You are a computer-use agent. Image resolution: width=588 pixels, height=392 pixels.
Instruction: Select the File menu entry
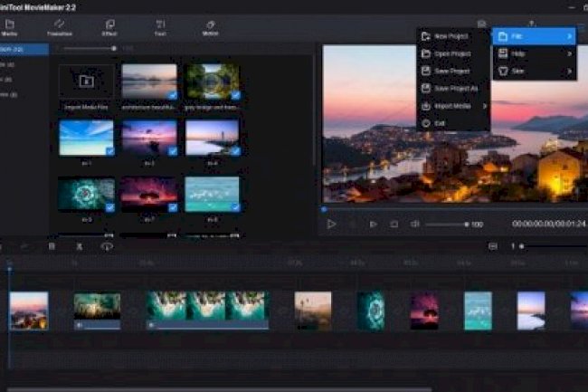tap(534, 36)
